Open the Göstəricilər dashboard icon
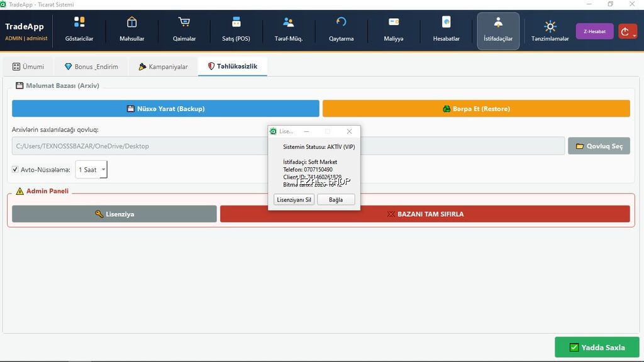The width and height of the screenshot is (644, 362). click(79, 30)
